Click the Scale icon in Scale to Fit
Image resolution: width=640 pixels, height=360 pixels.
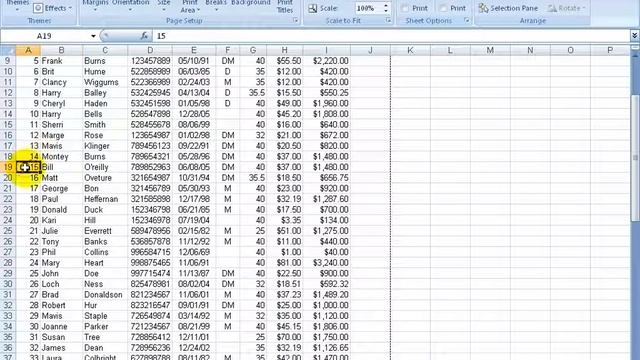tap(313, 8)
